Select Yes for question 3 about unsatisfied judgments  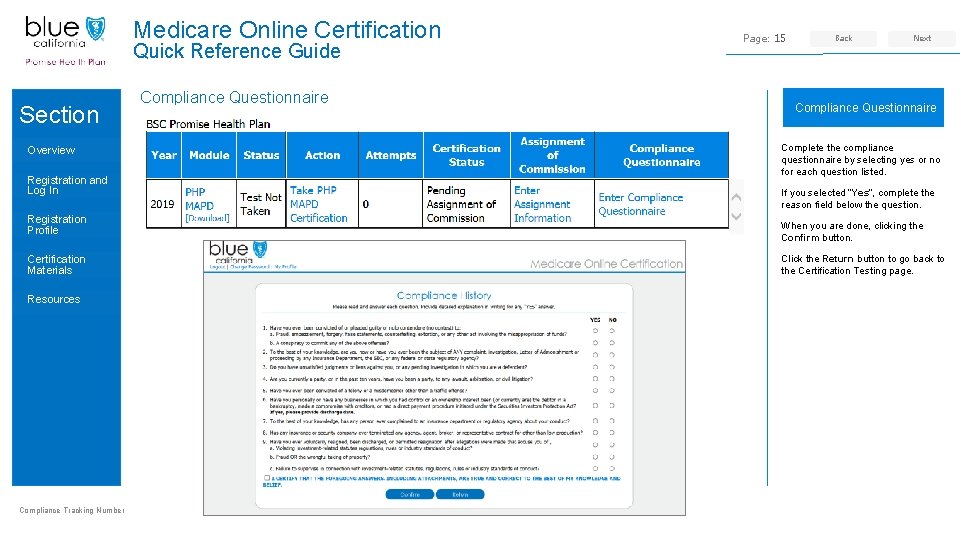(x=595, y=367)
